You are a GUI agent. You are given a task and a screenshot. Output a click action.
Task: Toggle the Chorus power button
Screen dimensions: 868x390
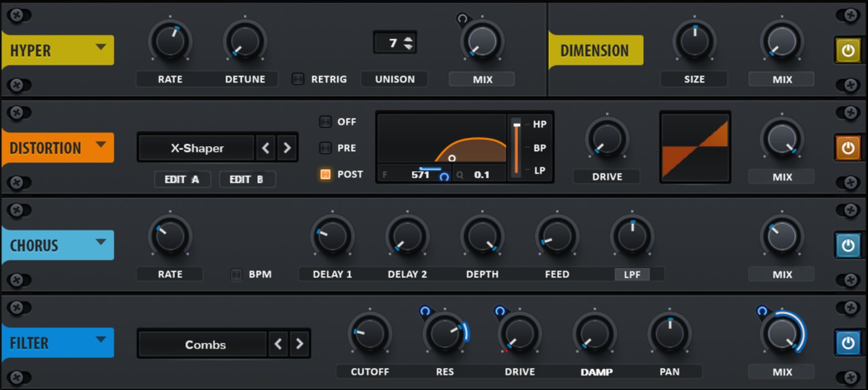point(847,246)
